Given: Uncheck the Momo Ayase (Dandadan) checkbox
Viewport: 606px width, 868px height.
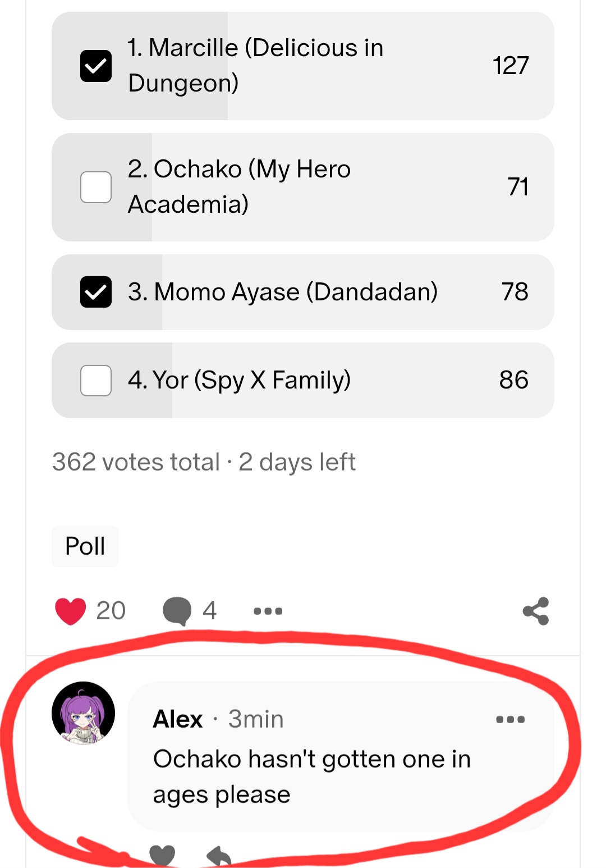Looking at the screenshot, I should [96, 292].
